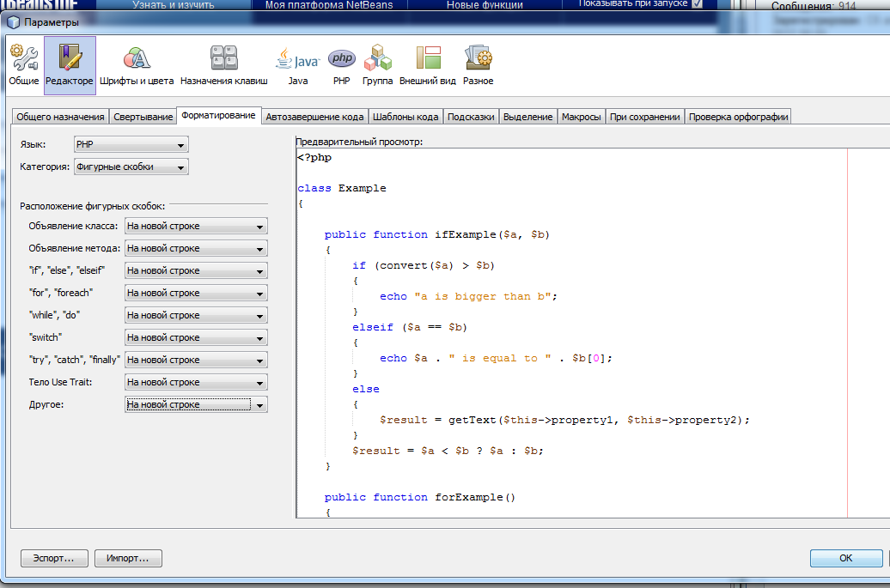
Task: Open Назначения клавиш keymap category
Action: click(223, 64)
